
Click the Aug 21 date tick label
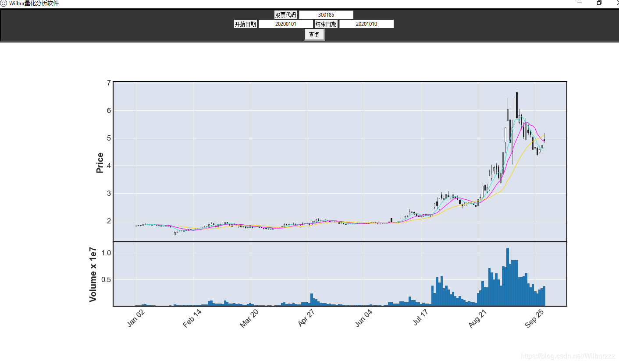coord(477,318)
